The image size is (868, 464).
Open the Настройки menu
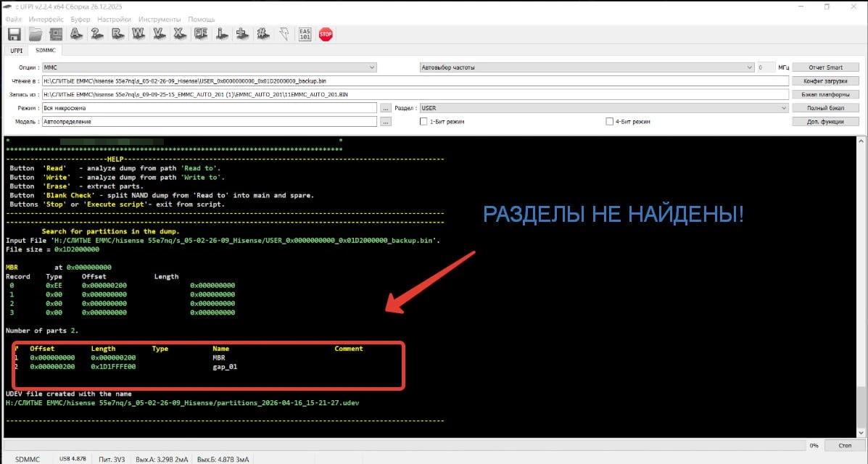[x=114, y=20]
